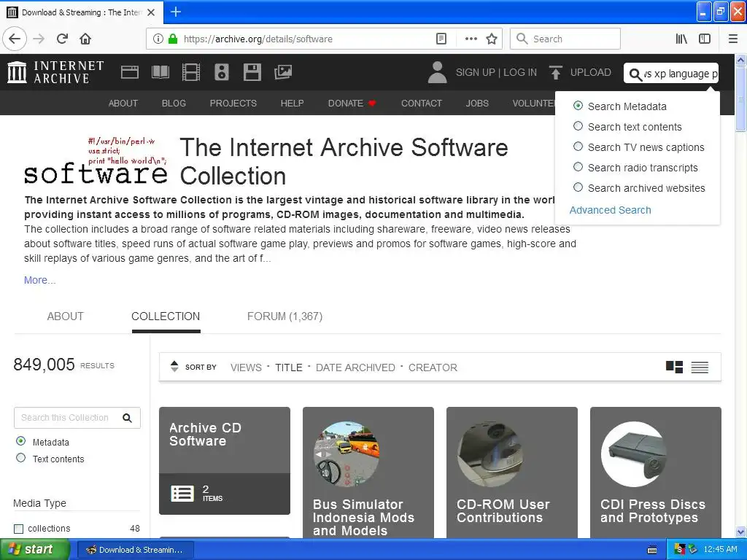Open the COLLECTION tab
The height and width of the screenshot is (560, 747).
click(166, 316)
